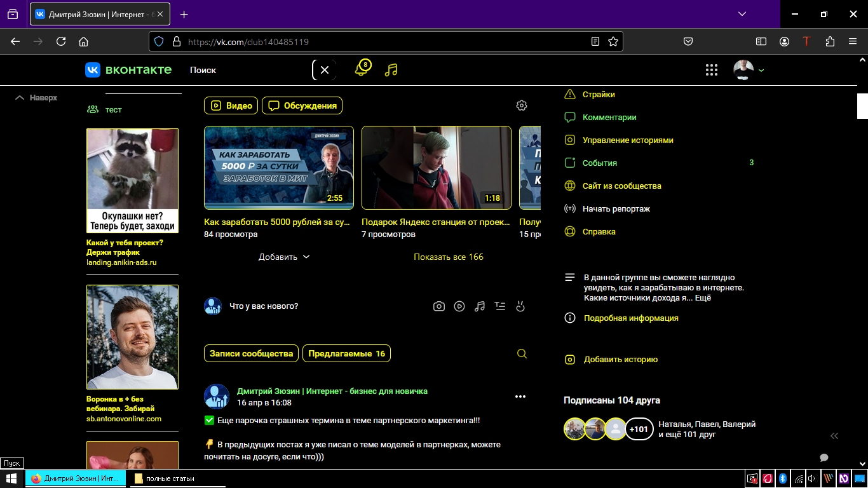List all open browser tabs
This screenshot has height=488, width=868.
742,14
